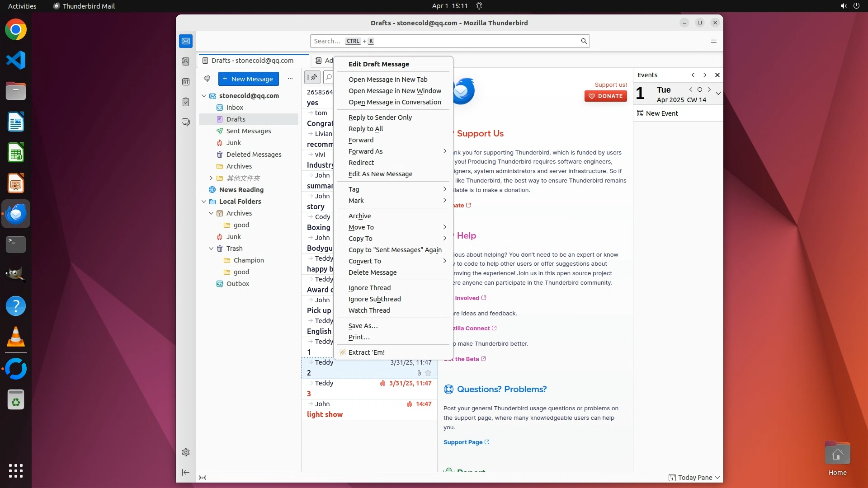Open Chrome from the Ubuntu dock
The image size is (868, 488).
point(16,30)
